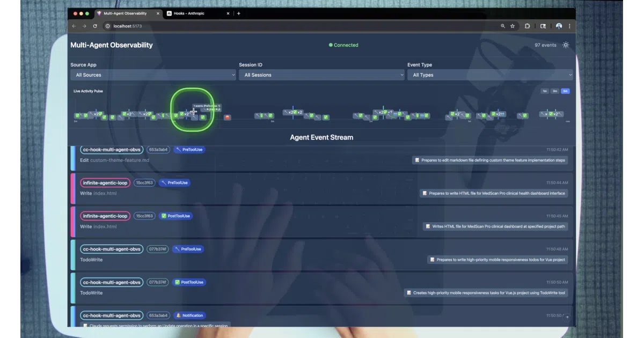The width and height of the screenshot is (644, 338).
Task: Click cc-hook-multi-agent-obvs badge in the Notification row
Action: pos(112,315)
